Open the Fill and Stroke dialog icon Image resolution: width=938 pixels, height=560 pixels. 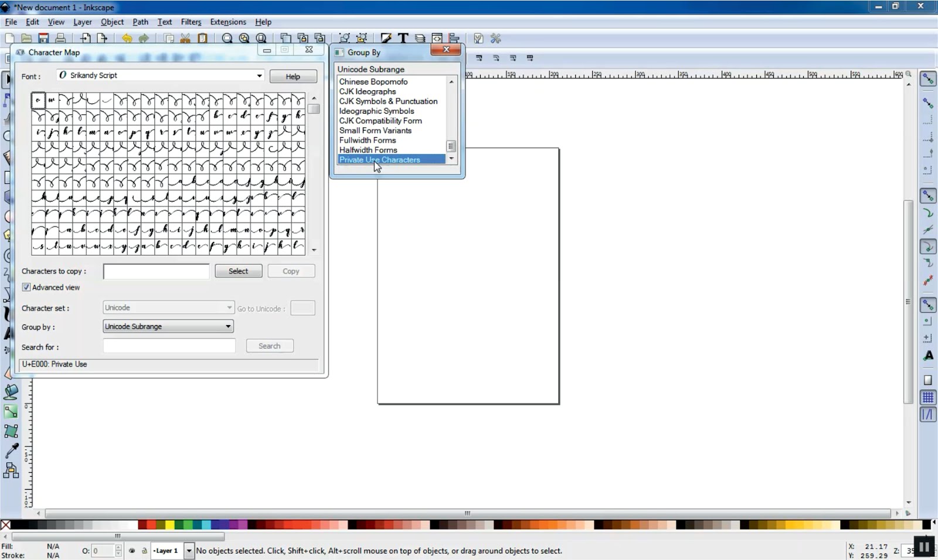click(x=387, y=38)
